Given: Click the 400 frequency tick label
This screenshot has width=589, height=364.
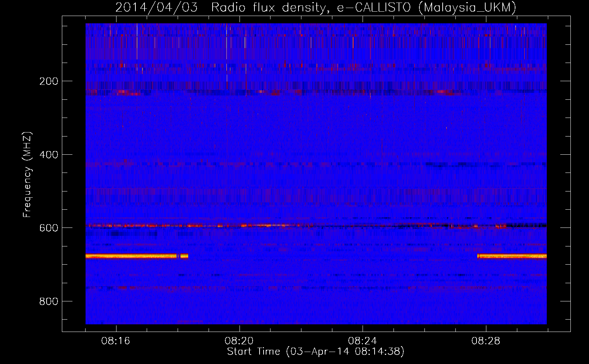Looking at the screenshot, I should click(48, 155).
